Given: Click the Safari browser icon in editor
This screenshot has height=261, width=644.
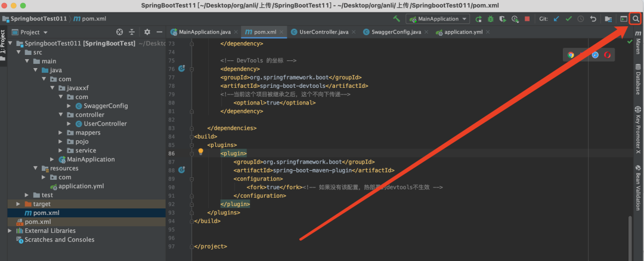Looking at the screenshot, I should coord(595,55).
